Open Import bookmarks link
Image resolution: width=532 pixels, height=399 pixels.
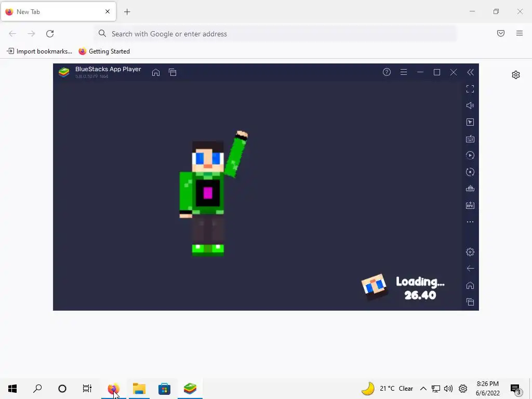click(x=39, y=51)
